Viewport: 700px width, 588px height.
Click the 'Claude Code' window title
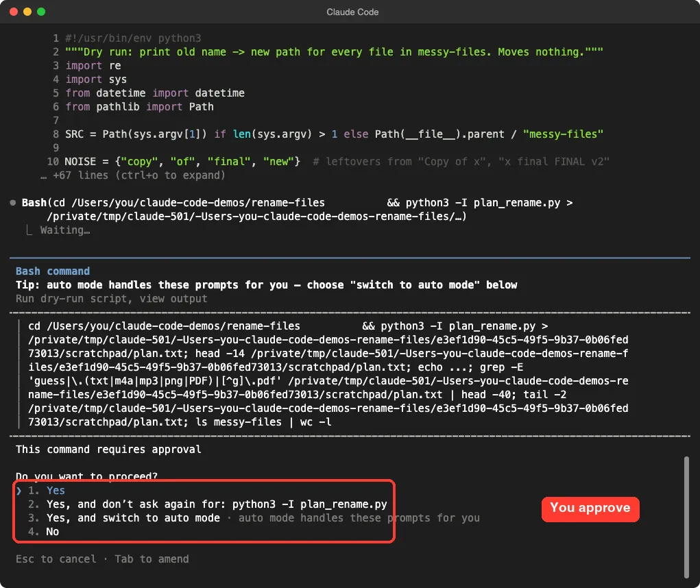coord(352,12)
